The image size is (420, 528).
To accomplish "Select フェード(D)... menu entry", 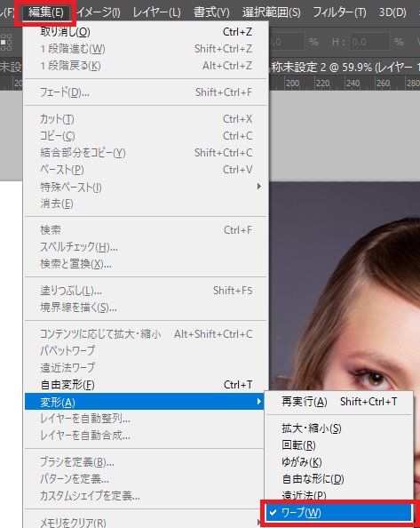I will click(x=146, y=92).
